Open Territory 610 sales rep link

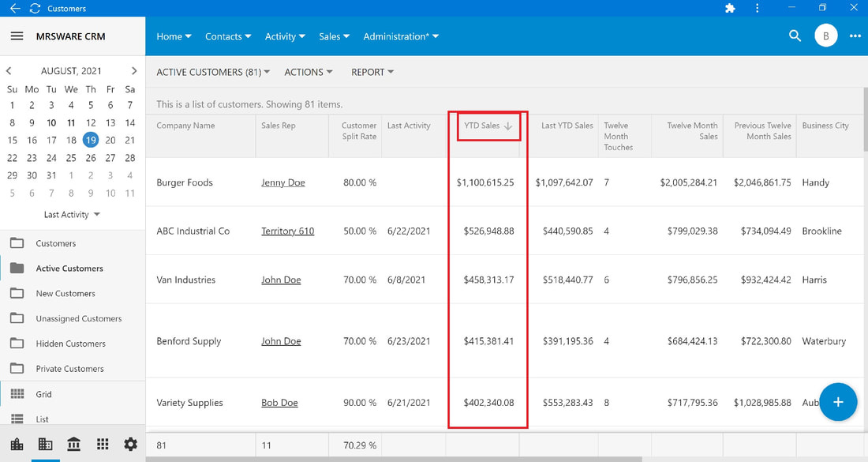(287, 231)
